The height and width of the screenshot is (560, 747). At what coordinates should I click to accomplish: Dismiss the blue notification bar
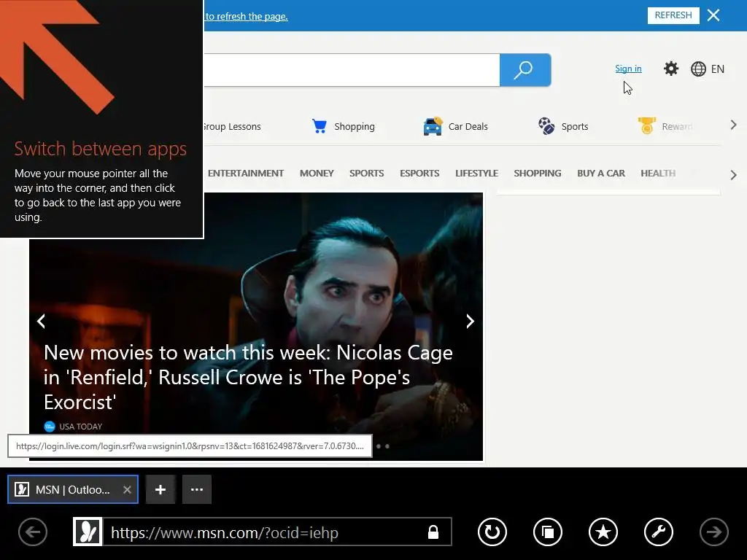point(713,15)
